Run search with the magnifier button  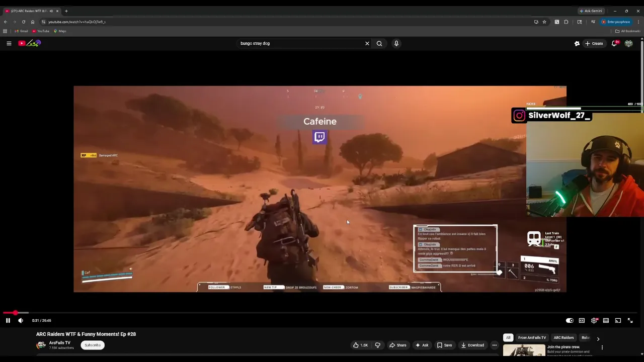379,43
